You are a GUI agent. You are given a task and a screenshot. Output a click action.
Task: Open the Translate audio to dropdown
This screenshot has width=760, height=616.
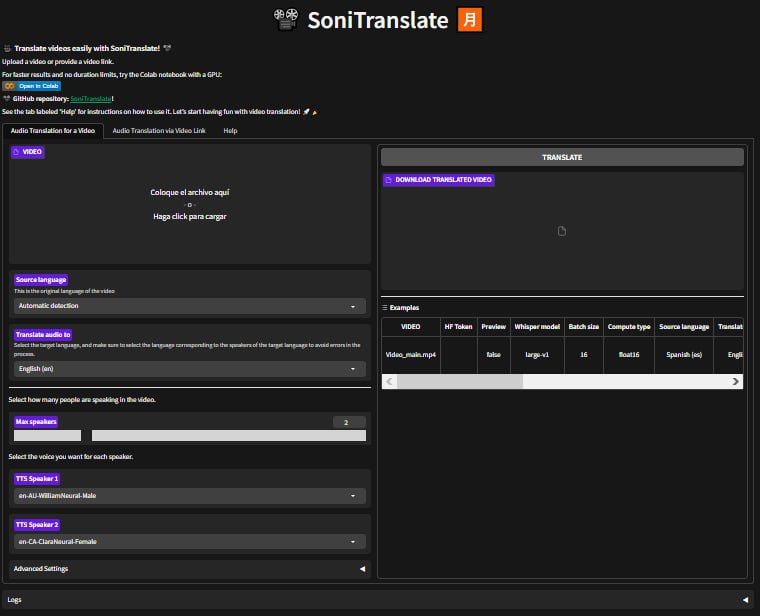(x=190, y=369)
